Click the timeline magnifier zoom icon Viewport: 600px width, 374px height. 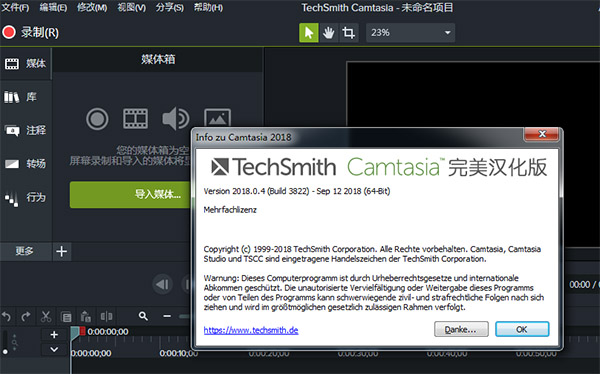143,316
